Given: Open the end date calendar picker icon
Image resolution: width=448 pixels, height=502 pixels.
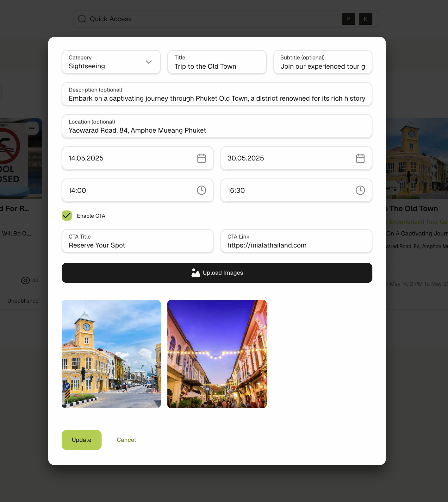Looking at the screenshot, I should tap(360, 158).
